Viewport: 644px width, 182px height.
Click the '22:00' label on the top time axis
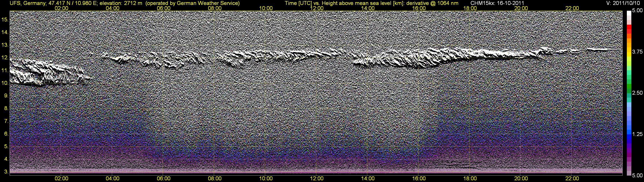(572, 8)
